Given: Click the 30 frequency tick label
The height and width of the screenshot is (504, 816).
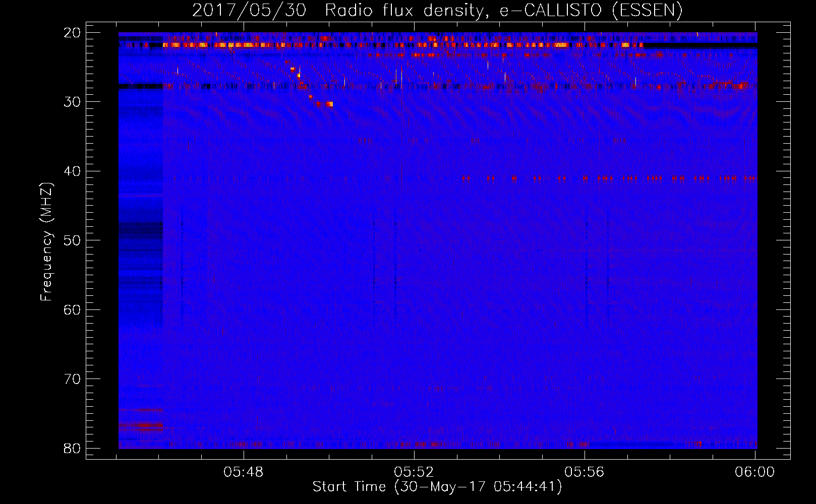Looking at the screenshot, I should coord(72,102).
